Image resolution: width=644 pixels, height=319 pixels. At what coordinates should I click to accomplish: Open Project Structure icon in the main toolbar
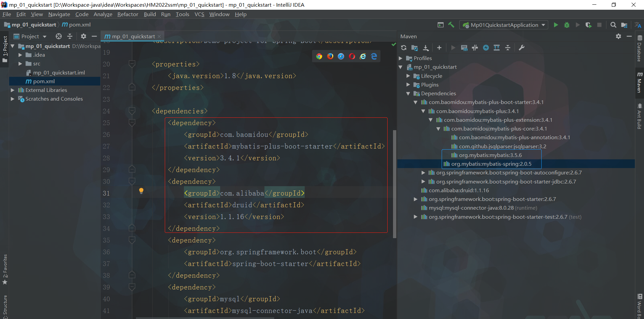point(624,25)
